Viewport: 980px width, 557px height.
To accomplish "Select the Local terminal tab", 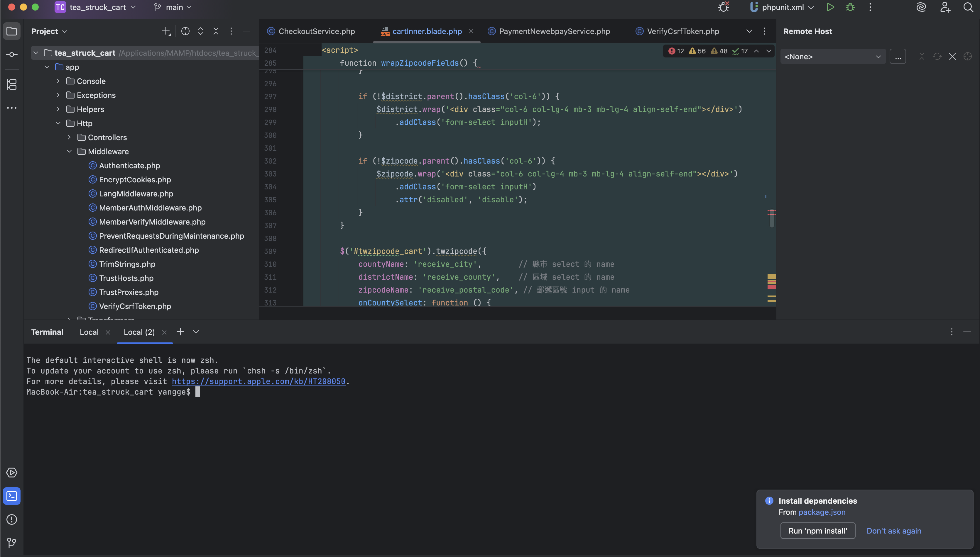I will pyautogui.click(x=89, y=332).
